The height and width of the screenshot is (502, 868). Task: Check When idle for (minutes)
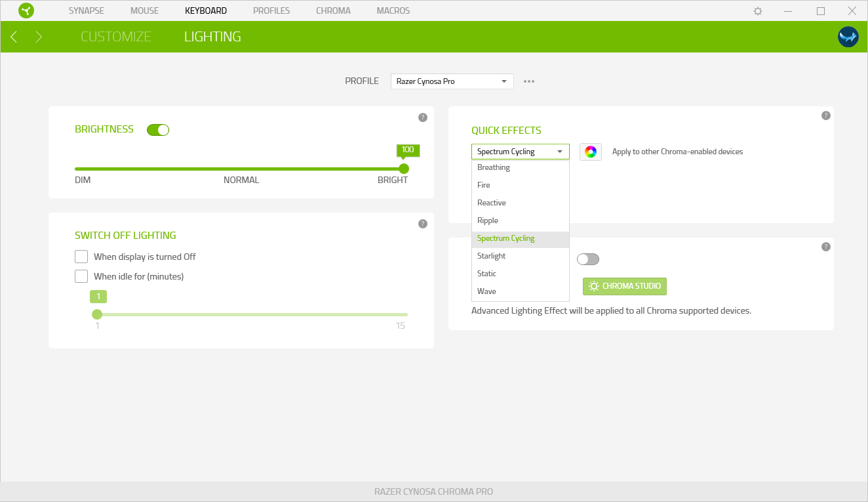coord(81,276)
